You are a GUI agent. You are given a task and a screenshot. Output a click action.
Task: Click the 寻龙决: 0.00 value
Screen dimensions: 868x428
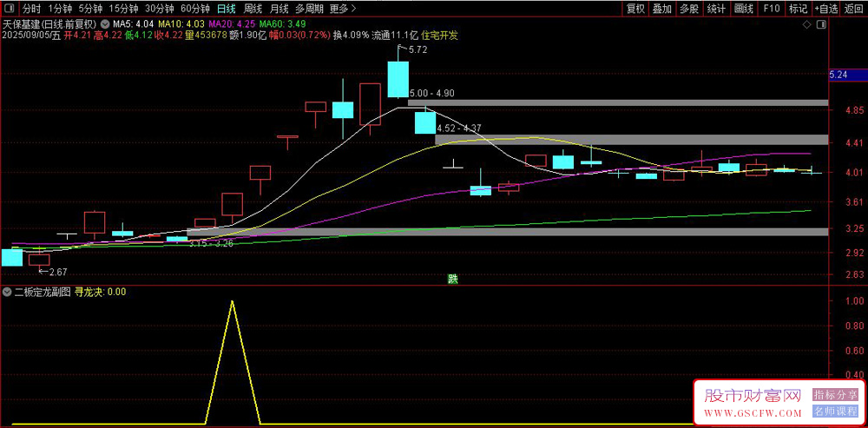coord(100,293)
